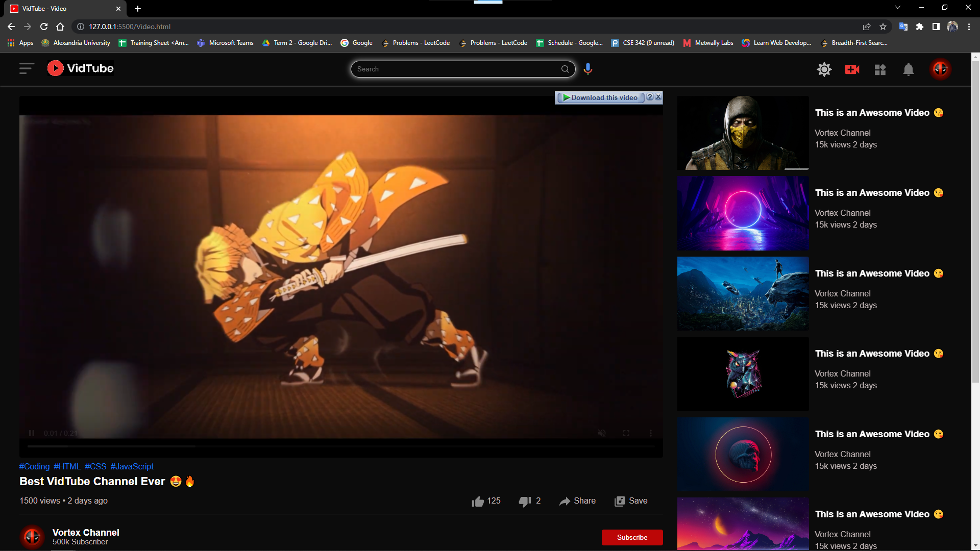The height and width of the screenshot is (551, 980).
Task: Click the VidTube logo
Action: pyautogui.click(x=80, y=68)
